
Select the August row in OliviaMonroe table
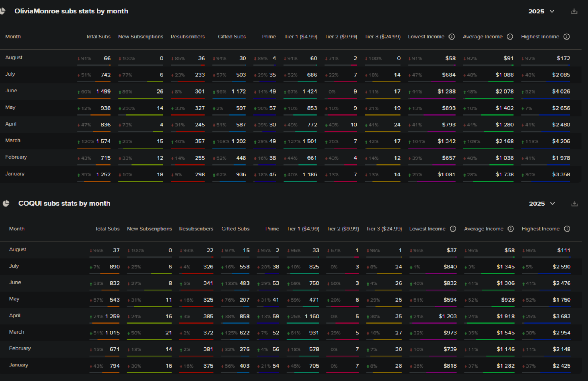pyautogui.click(x=291, y=58)
